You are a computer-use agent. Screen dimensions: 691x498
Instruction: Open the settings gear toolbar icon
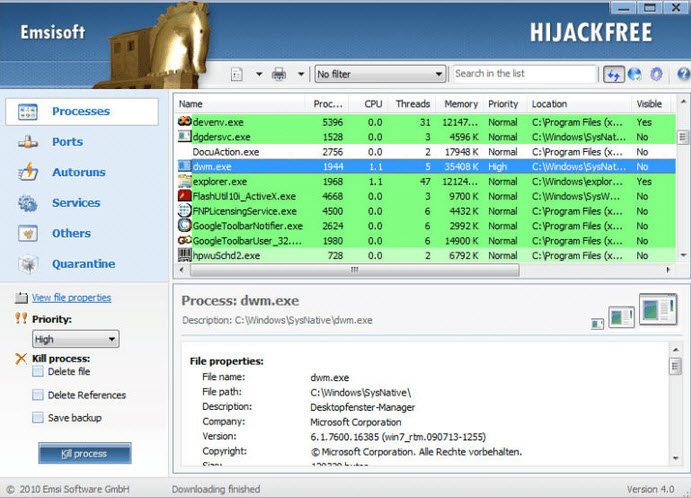[x=657, y=74]
